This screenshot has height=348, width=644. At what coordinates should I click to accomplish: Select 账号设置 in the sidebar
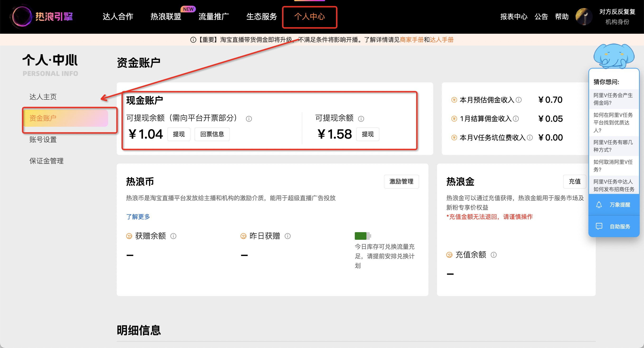point(43,140)
